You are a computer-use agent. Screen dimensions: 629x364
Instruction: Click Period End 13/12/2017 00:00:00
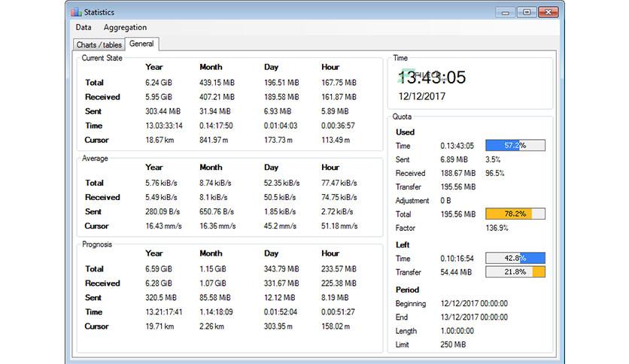coord(474,317)
